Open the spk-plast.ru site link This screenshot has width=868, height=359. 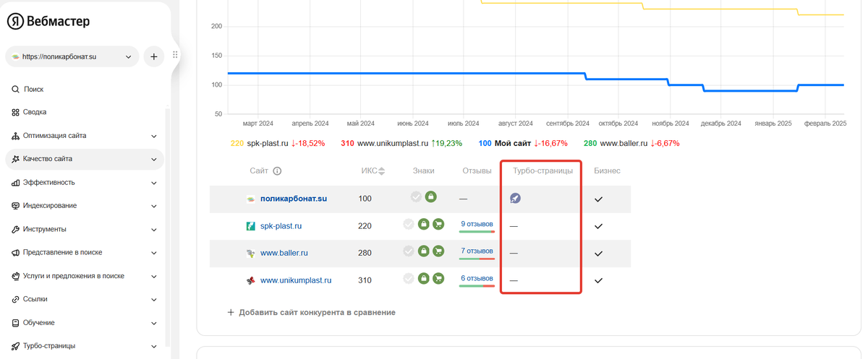pos(281,226)
